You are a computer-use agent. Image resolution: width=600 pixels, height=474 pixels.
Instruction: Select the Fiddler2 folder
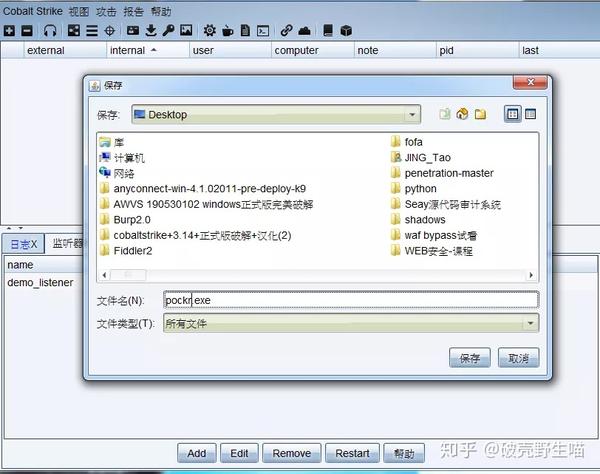click(x=126, y=251)
